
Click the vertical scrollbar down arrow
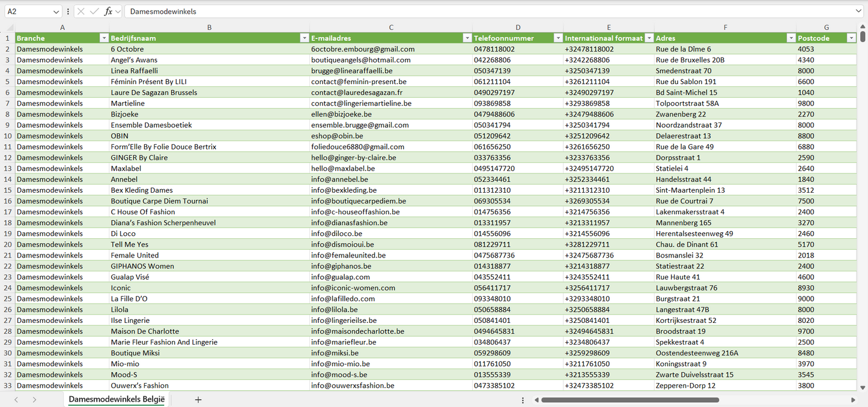tap(863, 388)
